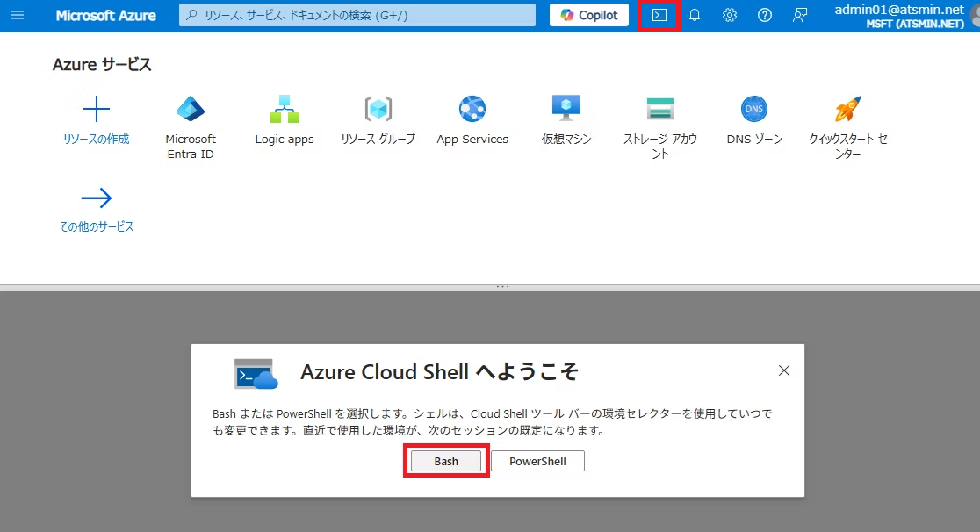Open the DNS ゾーン service icon
The height and width of the screenshot is (532, 980).
coord(753,109)
